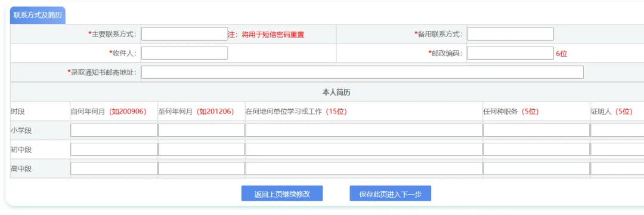The image size is (644, 215).
Task: Click 高中段 至何年何月 end date field
Action: point(202,168)
